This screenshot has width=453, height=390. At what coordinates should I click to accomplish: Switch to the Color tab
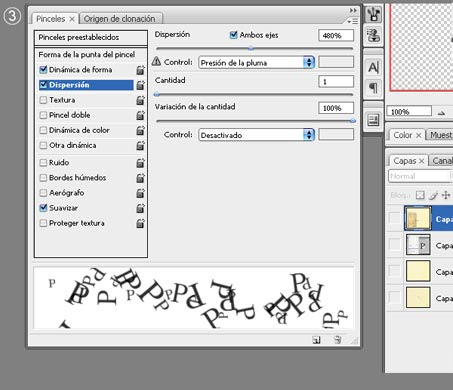403,135
